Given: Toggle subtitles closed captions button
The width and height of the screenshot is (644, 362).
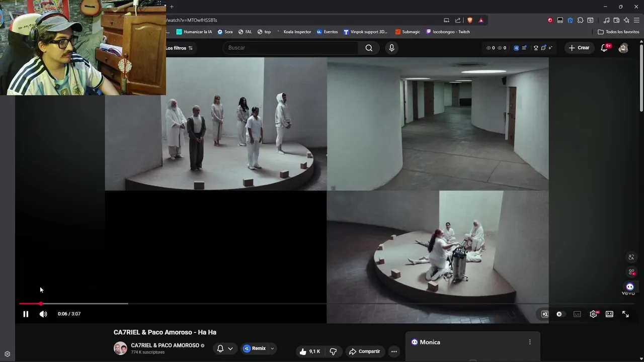Looking at the screenshot, I should [577, 314].
